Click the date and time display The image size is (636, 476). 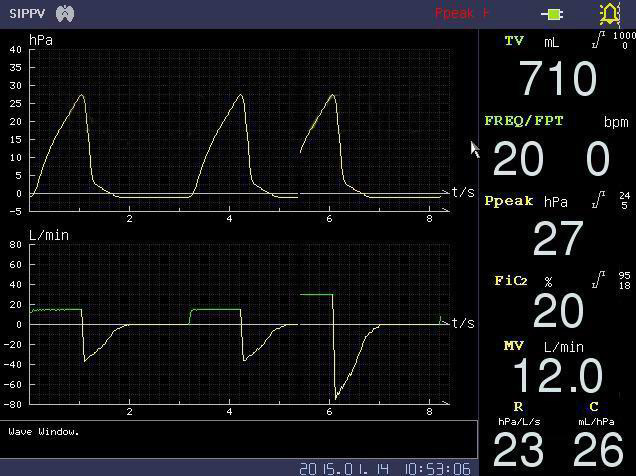(x=385, y=468)
